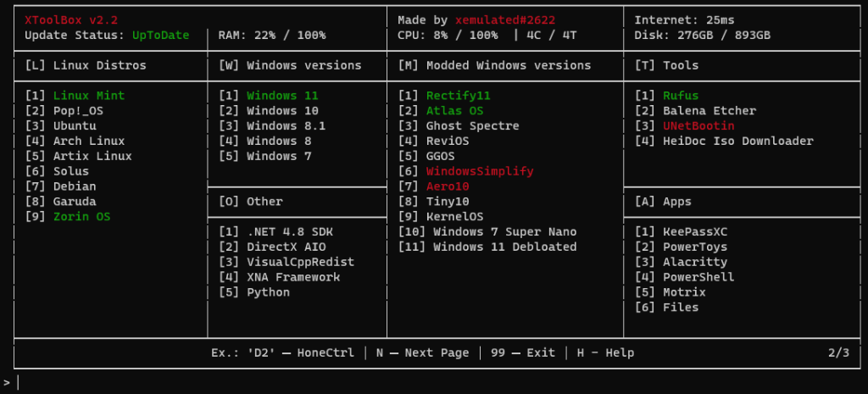Screen dimensions: 868x394
Task: Select the Garuda entry
Action: (60, 202)
